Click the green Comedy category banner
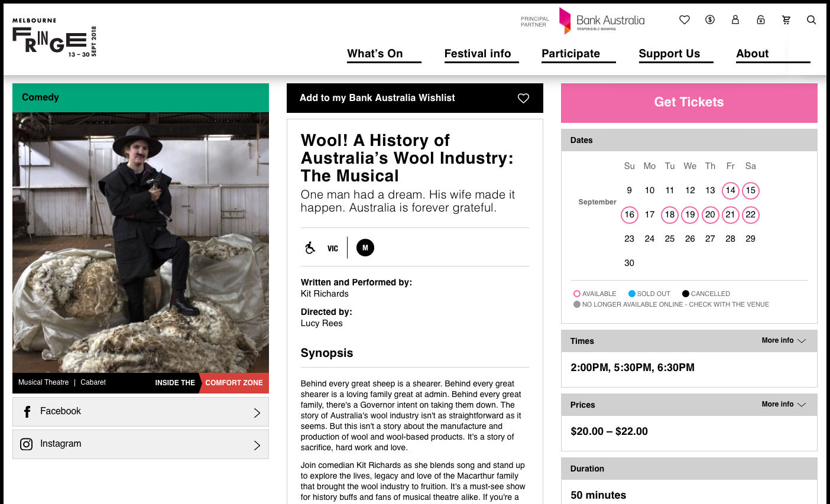 coord(141,97)
